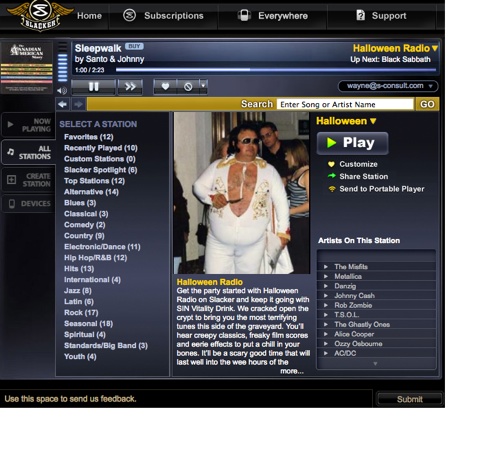Select Custom Stations (0)
This screenshot has height=456, width=500.
click(x=100, y=159)
